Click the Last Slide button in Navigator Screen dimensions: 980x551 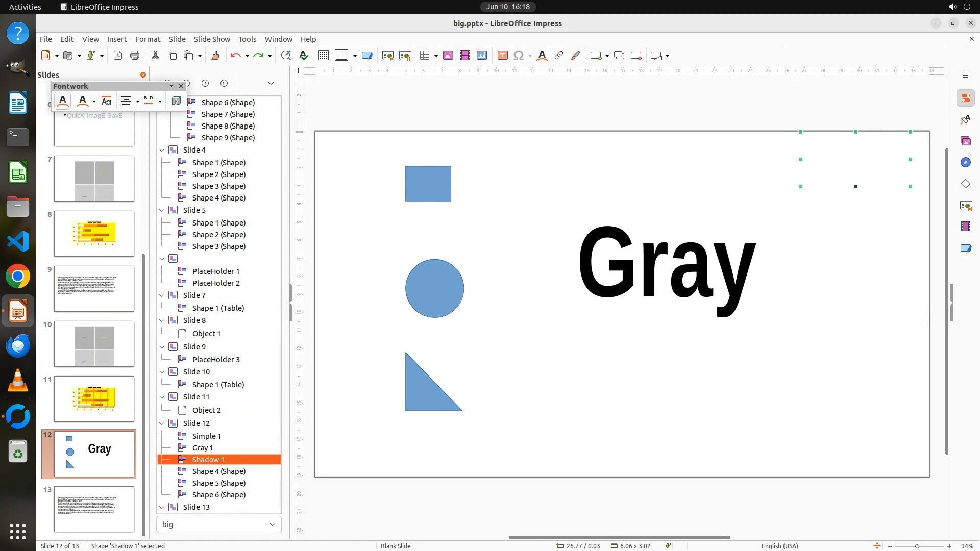click(x=224, y=83)
